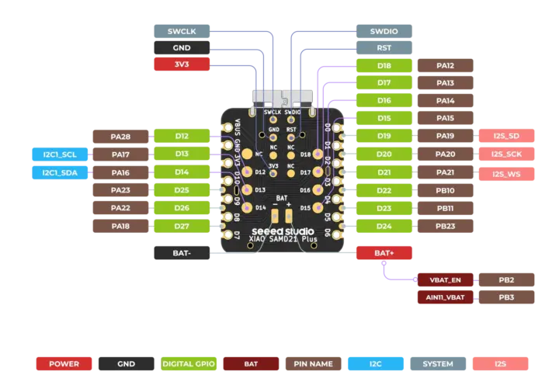Pick the brown PB11 pin name
This screenshot has height=392, width=559.
click(x=446, y=208)
